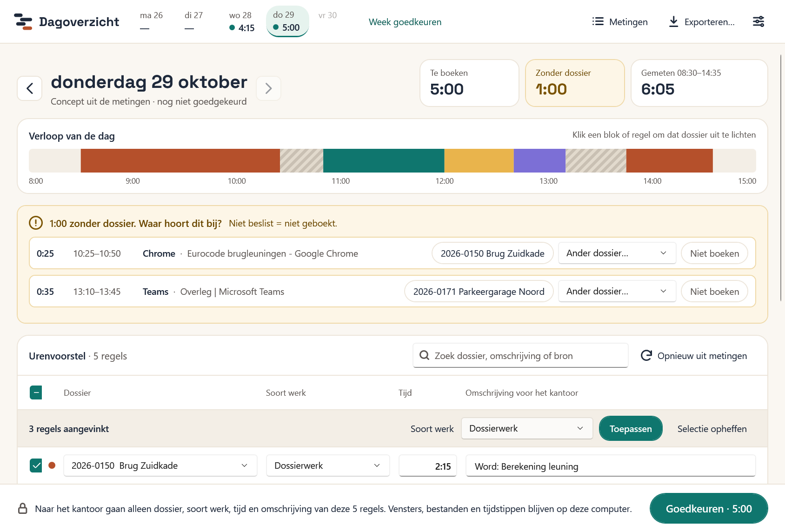Click Opnieuw uit metingen refresh button
785x532 pixels.
(694, 356)
